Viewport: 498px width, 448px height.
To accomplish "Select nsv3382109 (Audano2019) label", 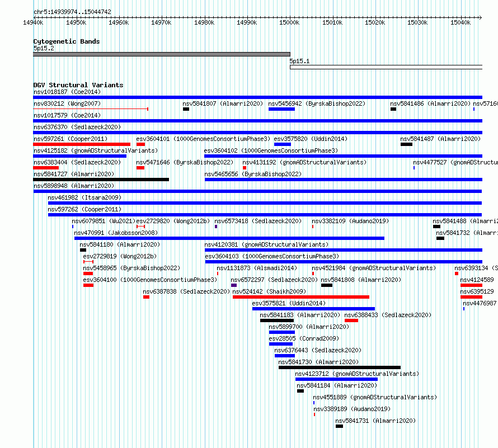I will [350, 221].
